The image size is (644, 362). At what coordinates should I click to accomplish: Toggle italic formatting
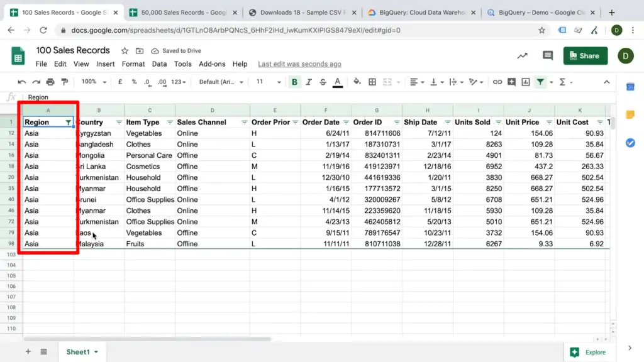point(309,82)
